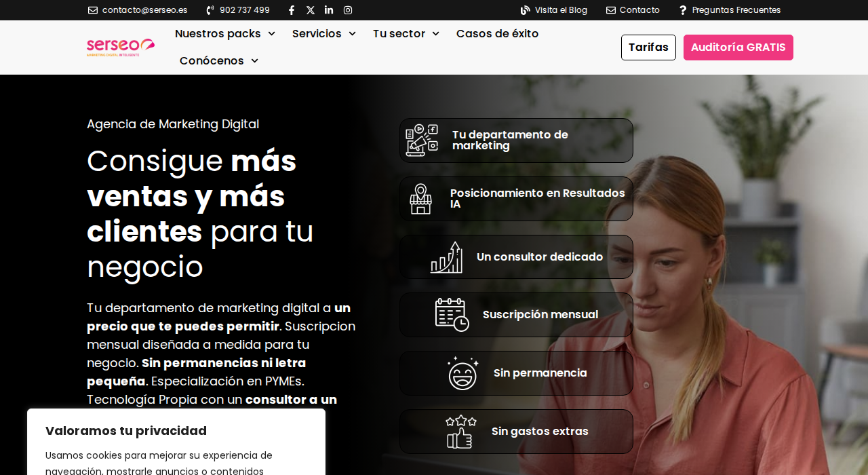This screenshot has height=475, width=868.
Task: Click the envelope icon next to Contacto
Action: tap(611, 10)
